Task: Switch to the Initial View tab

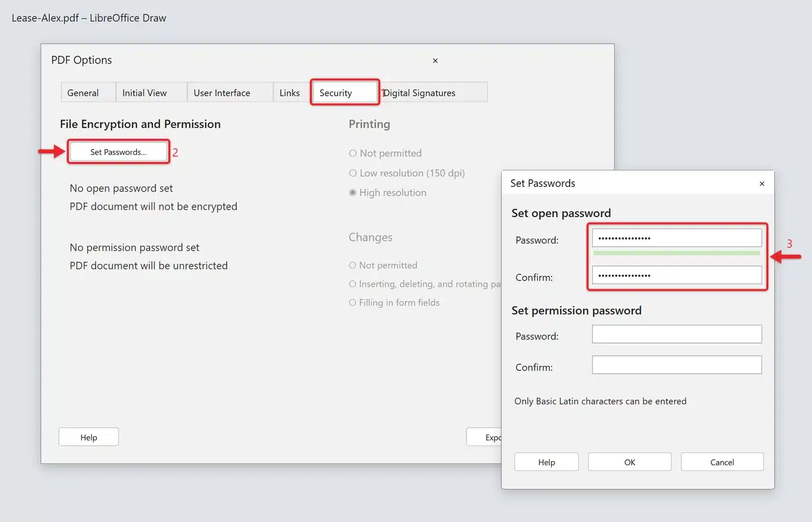Action: coord(151,93)
